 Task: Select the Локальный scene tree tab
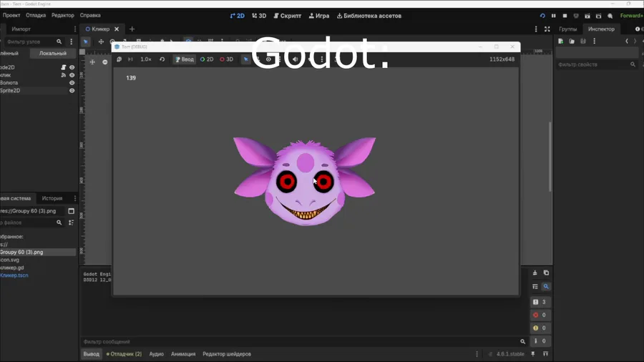[52, 54]
